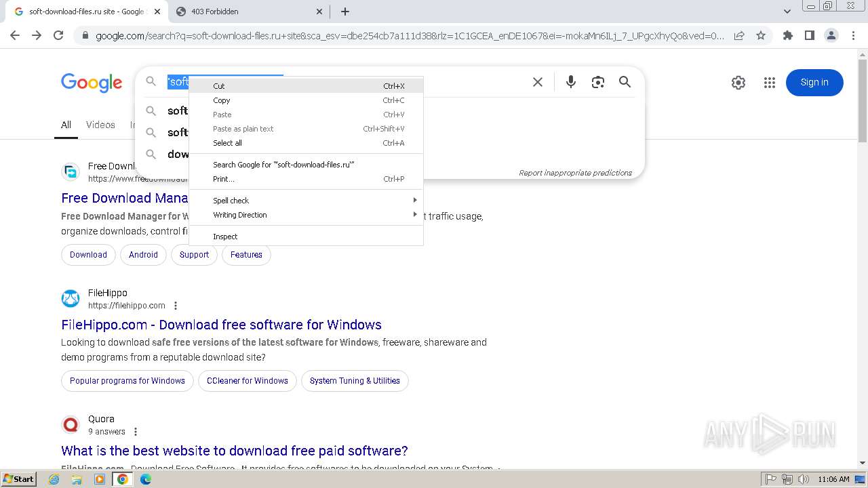Expand Writing Direction submenu
Screen dimensions: 868x488
coord(306,215)
